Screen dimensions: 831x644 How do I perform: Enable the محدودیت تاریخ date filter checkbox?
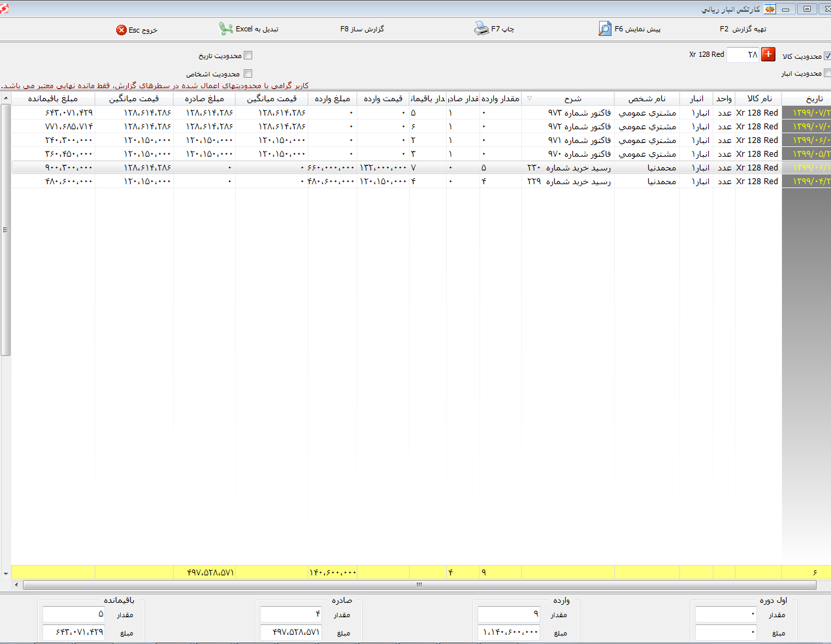pos(248,56)
